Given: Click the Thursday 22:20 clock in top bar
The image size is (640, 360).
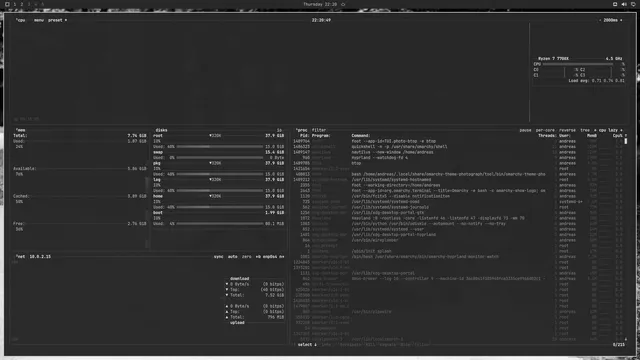Looking at the screenshot, I should pyautogui.click(x=320, y=4).
